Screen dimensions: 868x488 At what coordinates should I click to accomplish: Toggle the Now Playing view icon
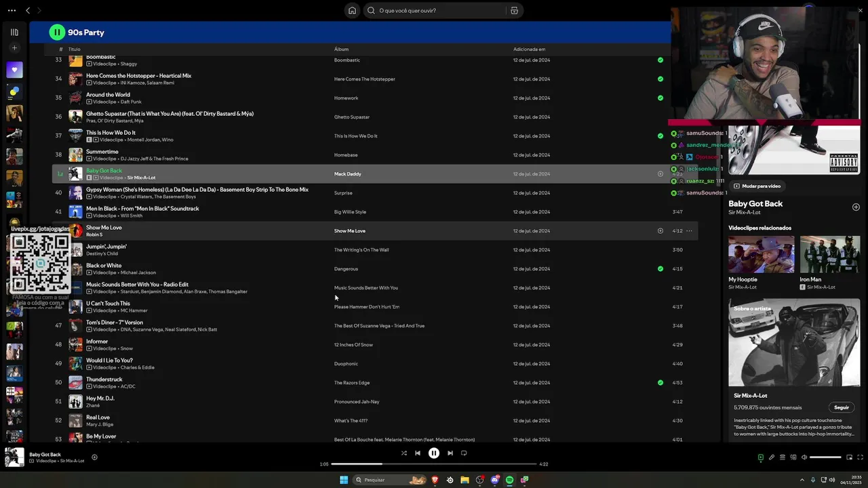(760, 457)
